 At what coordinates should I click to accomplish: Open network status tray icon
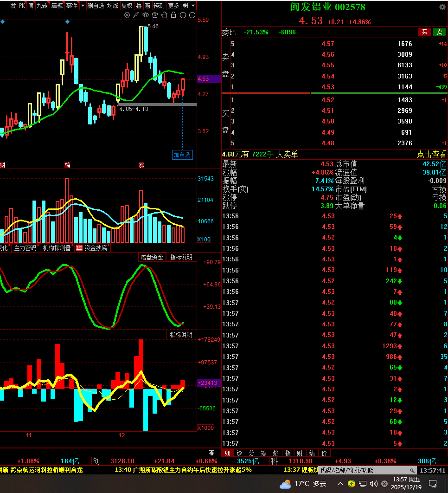tap(363, 484)
